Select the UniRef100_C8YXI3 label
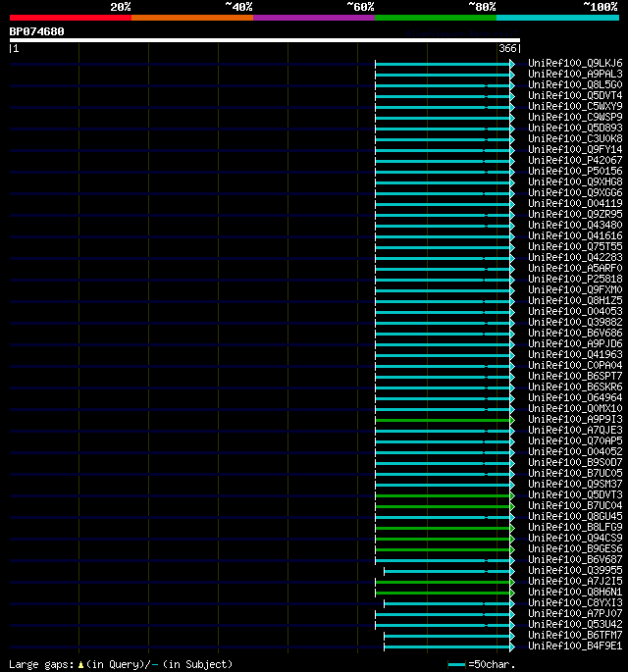628x672 pixels. [x=575, y=602]
